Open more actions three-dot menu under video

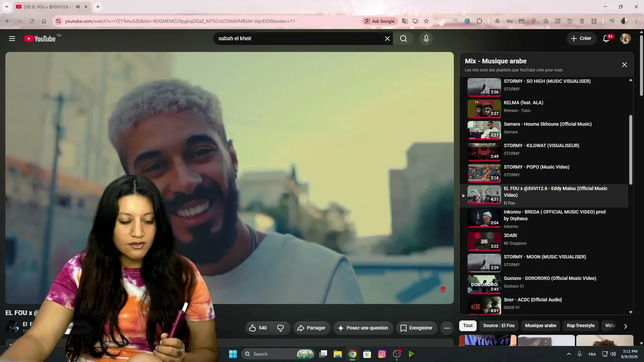(x=447, y=328)
